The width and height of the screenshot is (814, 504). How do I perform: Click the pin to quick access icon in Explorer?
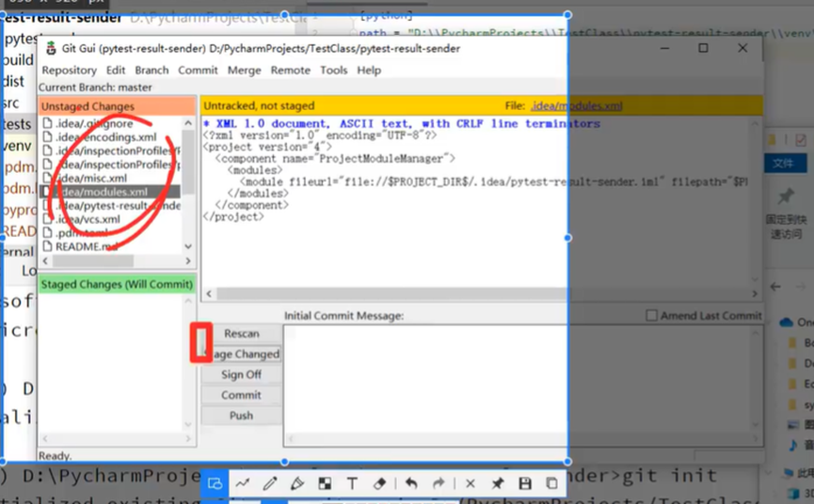[786, 197]
